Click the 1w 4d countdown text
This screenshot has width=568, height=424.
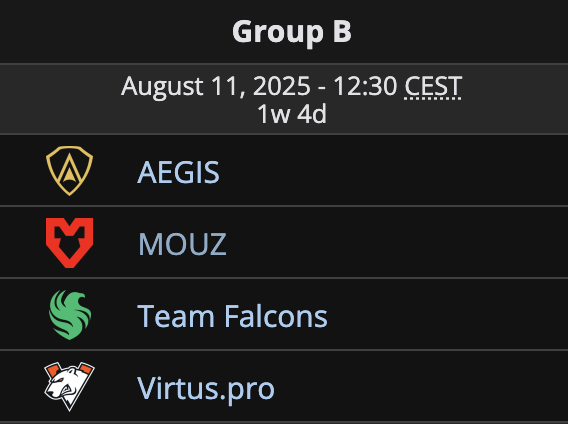(x=292, y=114)
